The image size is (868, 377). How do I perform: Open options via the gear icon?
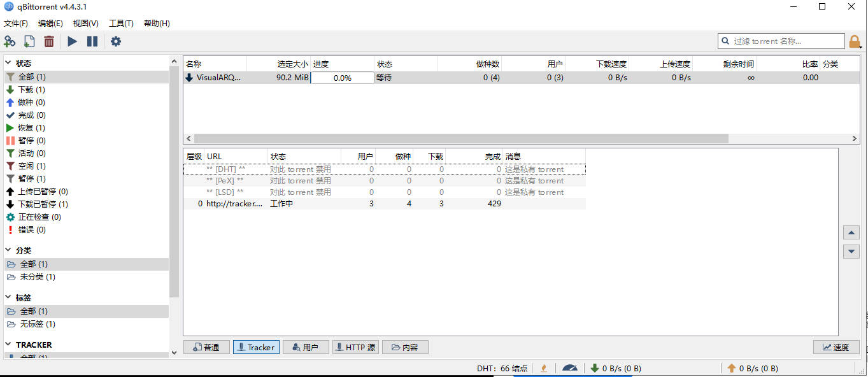pos(115,41)
